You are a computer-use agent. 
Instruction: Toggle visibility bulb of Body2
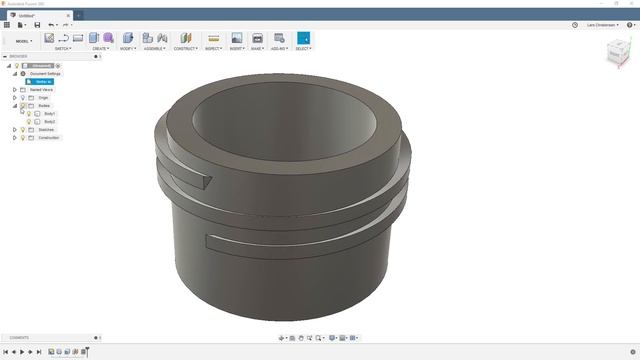click(x=29, y=122)
